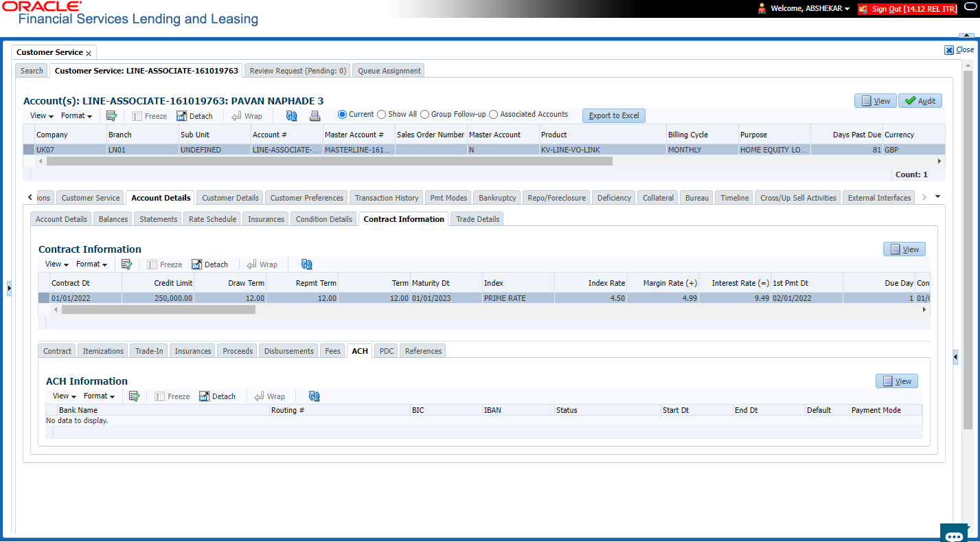Click the Bank Name column header
The image size is (980, 542).
click(164, 410)
